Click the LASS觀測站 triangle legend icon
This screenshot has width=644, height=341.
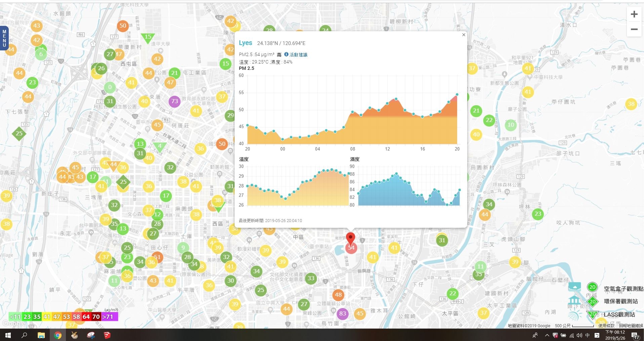point(592,314)
